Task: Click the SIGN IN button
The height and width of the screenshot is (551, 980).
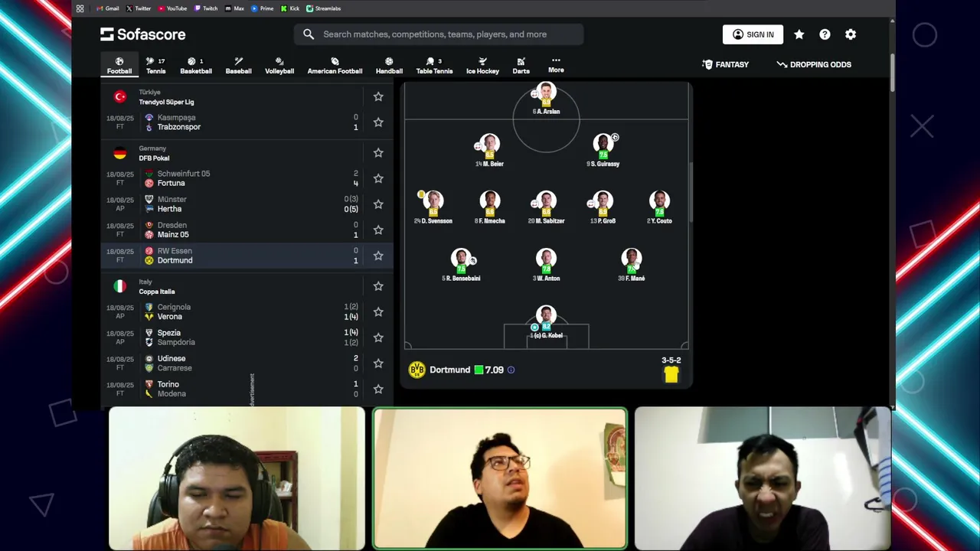Action: click(753, 34)
